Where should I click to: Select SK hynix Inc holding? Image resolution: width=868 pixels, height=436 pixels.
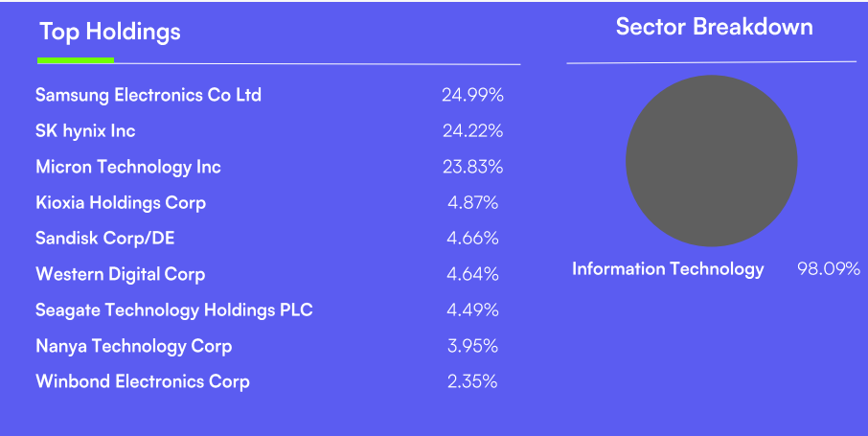[x=85, y=130]
